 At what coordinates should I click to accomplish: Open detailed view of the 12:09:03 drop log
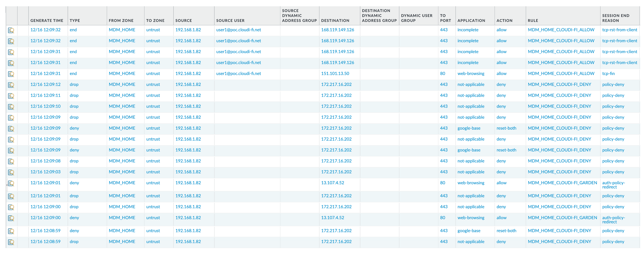tap(11, 172)
